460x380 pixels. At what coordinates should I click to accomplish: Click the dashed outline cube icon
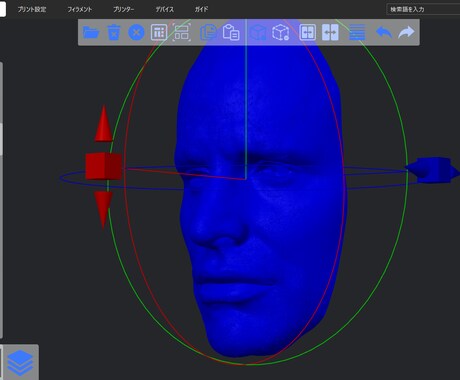(x=280, y=33)
